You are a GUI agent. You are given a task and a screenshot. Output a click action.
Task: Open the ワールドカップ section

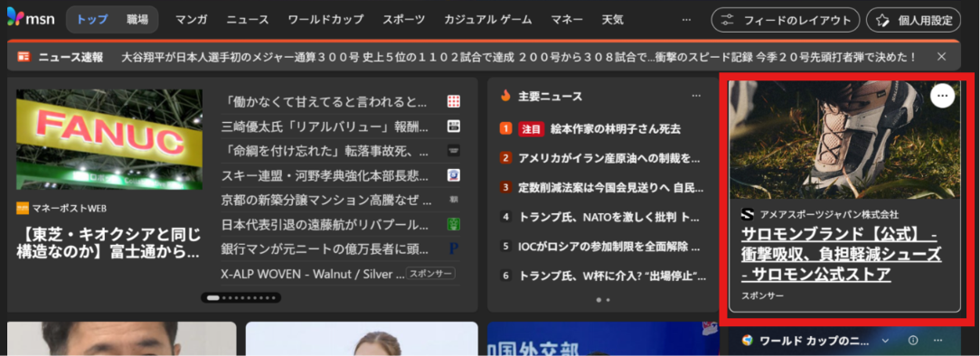325,19
